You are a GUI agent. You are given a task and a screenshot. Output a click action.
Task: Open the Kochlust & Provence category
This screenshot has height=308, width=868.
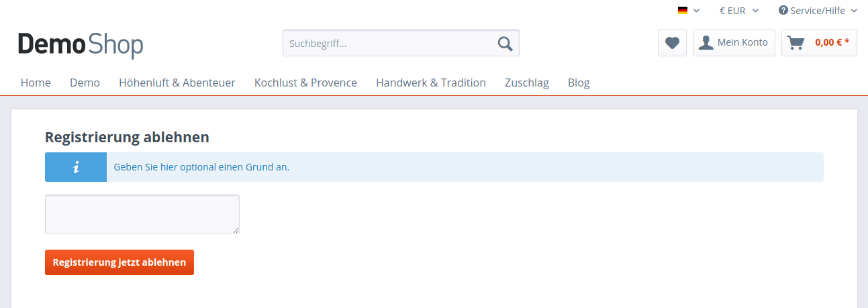tap(305, 83)
